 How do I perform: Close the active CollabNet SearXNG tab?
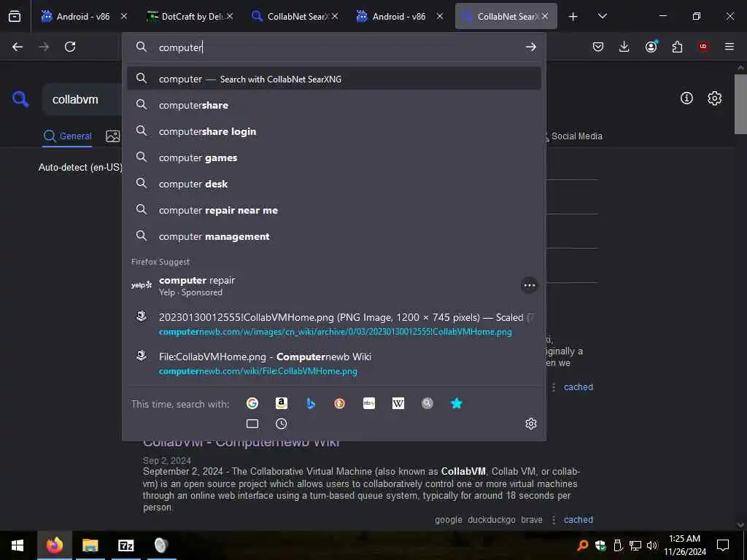544,16
